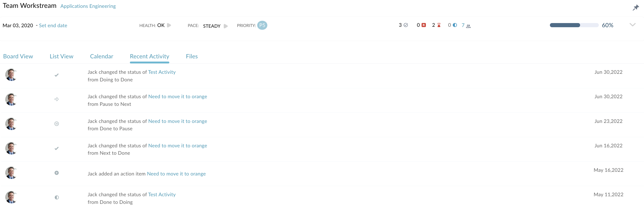Click the Jun 23,2022 date
Viewport: 644px width, 208px height.
[608, 121]
